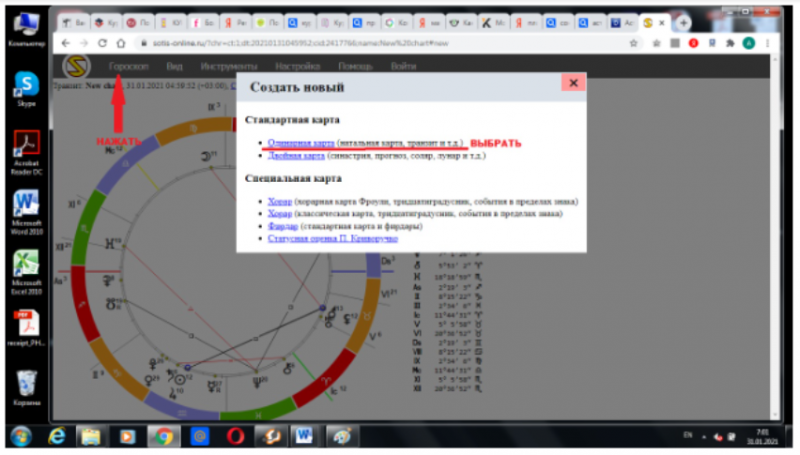Open Acrobat Reader DC desktop shortcut

(x=25, y=147)
